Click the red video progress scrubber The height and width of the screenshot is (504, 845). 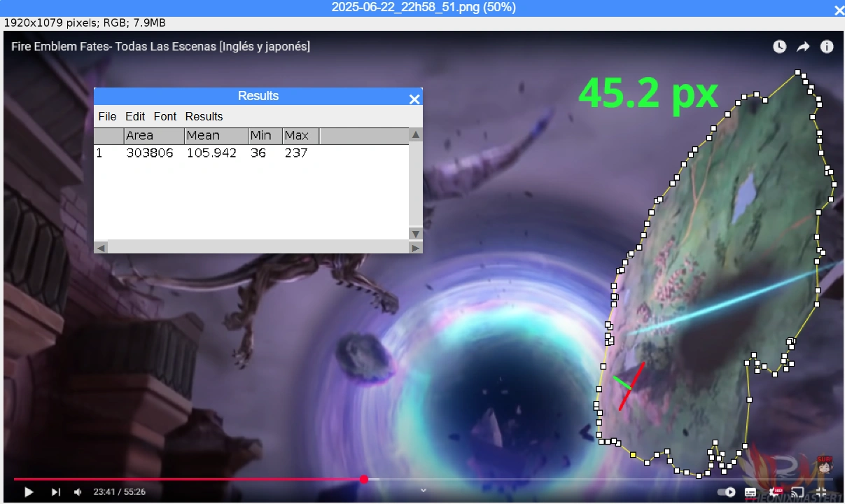pos(364,479)
